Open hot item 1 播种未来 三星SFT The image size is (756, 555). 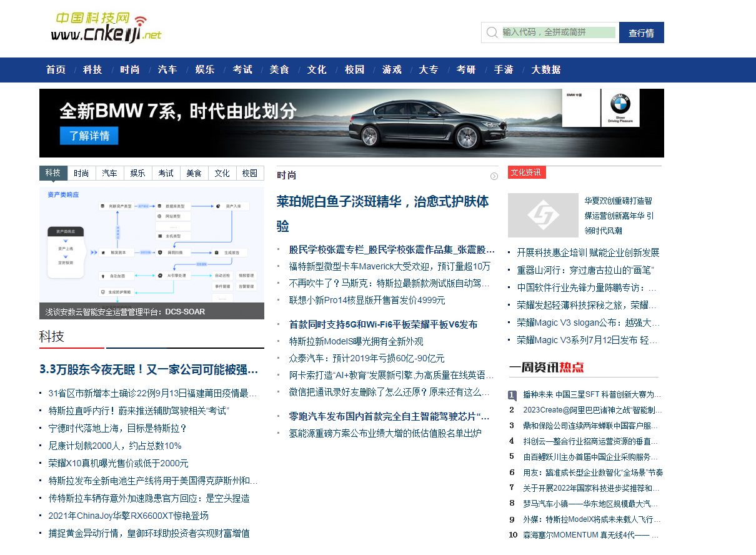pyautogui.click(x=592, y=395)
